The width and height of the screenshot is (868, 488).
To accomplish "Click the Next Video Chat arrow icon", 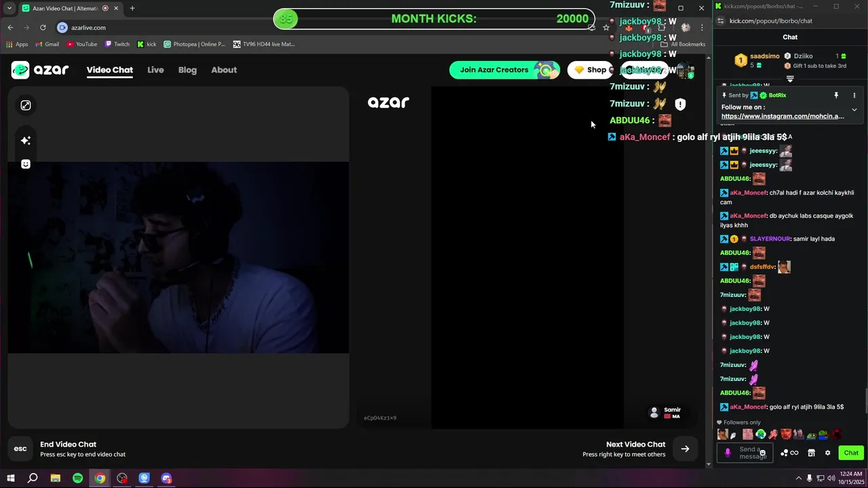I will [685, 449].
